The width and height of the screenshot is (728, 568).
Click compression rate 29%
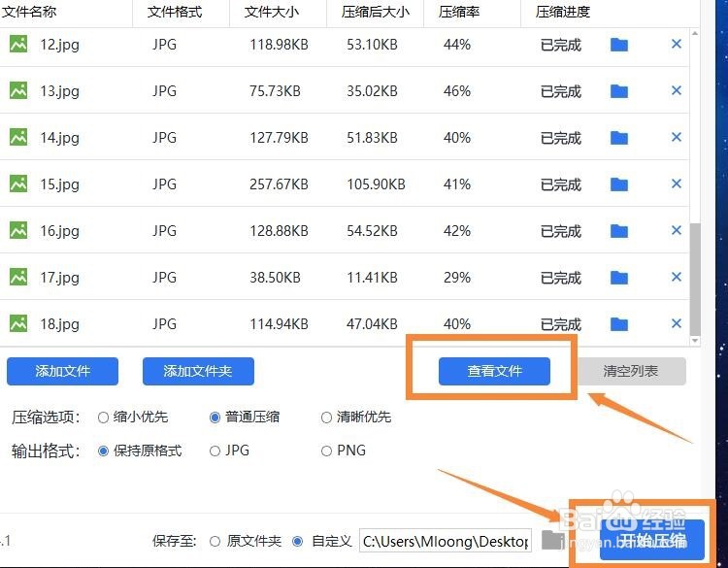(457, 278)
